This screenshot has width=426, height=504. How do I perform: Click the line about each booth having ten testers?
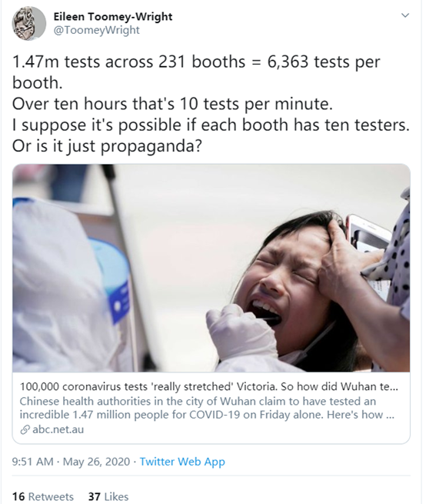click(211, 125)
